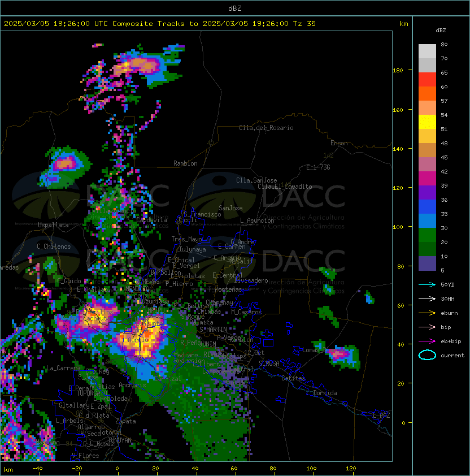Click the 'L_Dormida' place label
Image resolution: width=470 pixels, height=476 pixels.
[x=321, y=393]
